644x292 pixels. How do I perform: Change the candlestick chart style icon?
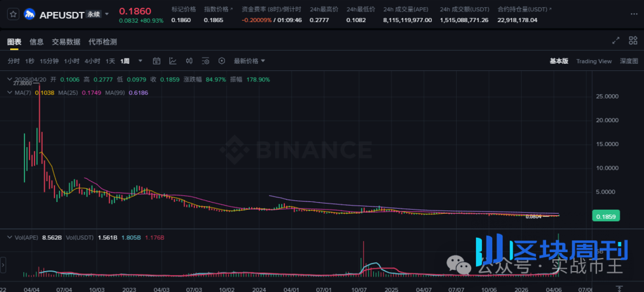[x=190, y=61]
